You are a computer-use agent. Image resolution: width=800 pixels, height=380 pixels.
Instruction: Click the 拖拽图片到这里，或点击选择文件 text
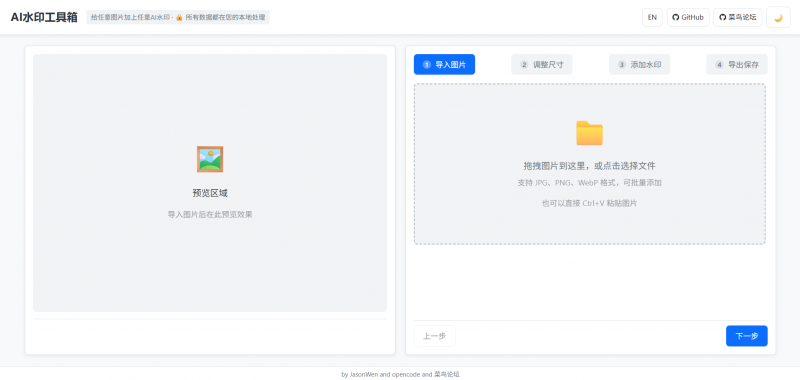click(589, 166)
